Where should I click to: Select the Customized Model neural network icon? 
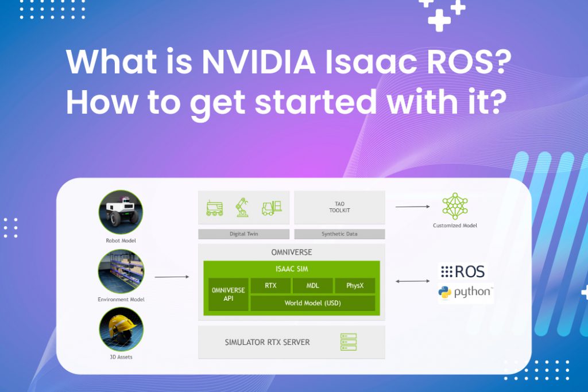[455, 207]
